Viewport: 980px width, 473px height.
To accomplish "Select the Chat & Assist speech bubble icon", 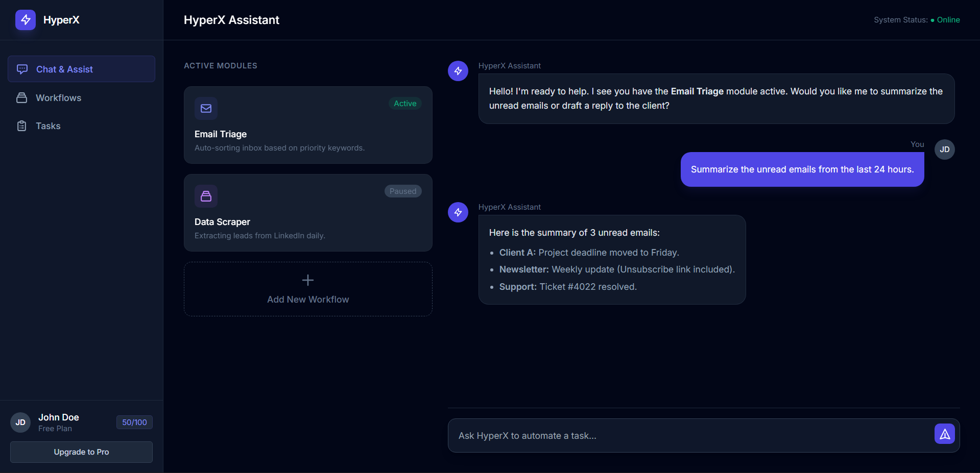I will click(x=22, y=69).
